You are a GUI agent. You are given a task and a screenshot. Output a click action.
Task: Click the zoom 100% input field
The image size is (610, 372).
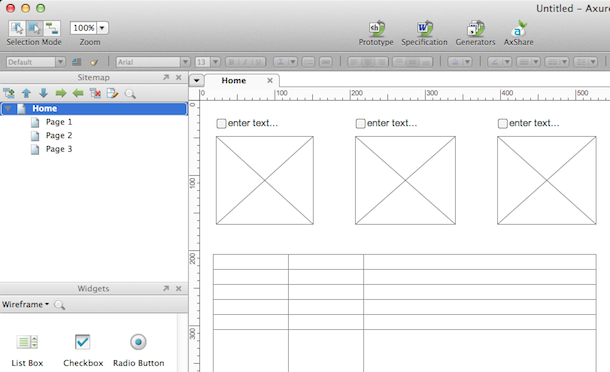coord(83,28)
